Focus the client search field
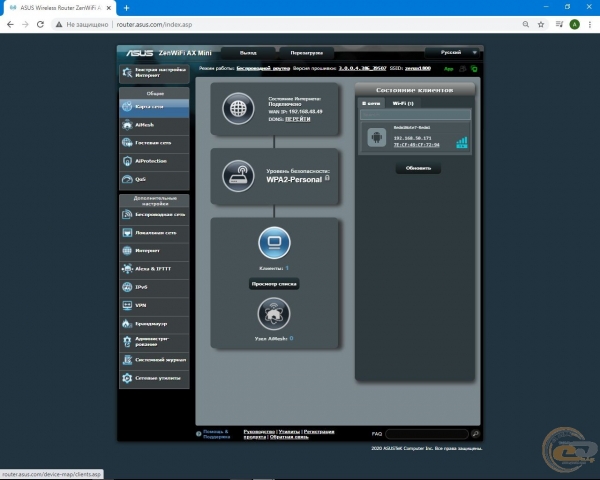Image resolution: width=600 pixels, height=480 pixels. [415, 114]
